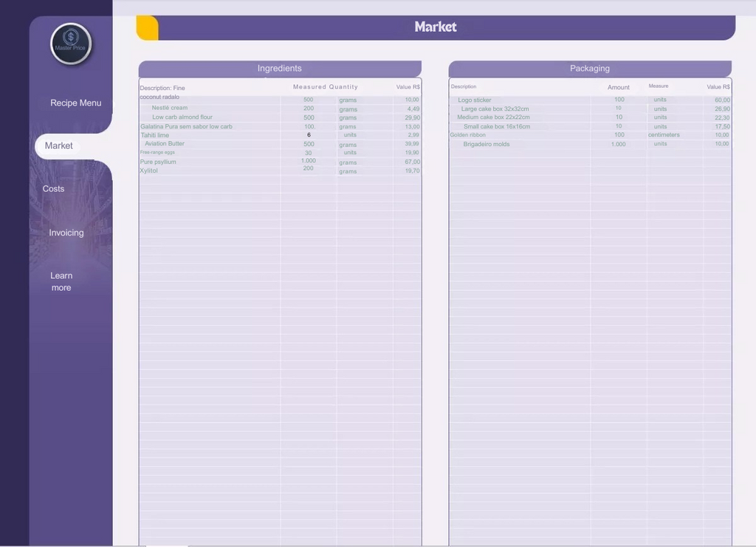The height and width of the screenshot is (547, 756).
Task: Select Aviation Butter's value 39,99 cell
Action: pos(411,144)
